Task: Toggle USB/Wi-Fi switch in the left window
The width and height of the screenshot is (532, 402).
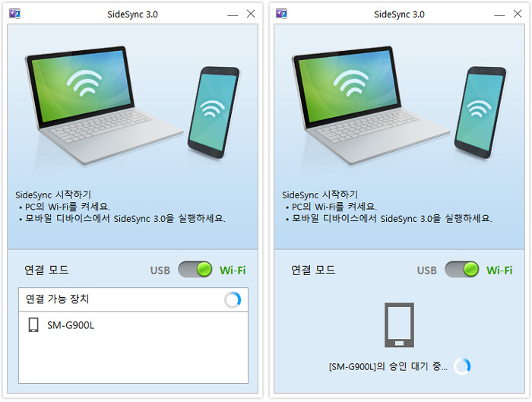Action: [x=195, y=270]
